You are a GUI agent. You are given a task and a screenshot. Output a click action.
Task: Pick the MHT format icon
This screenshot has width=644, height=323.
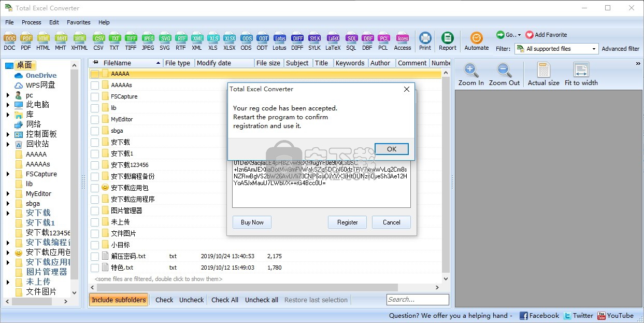click(61, 41)
